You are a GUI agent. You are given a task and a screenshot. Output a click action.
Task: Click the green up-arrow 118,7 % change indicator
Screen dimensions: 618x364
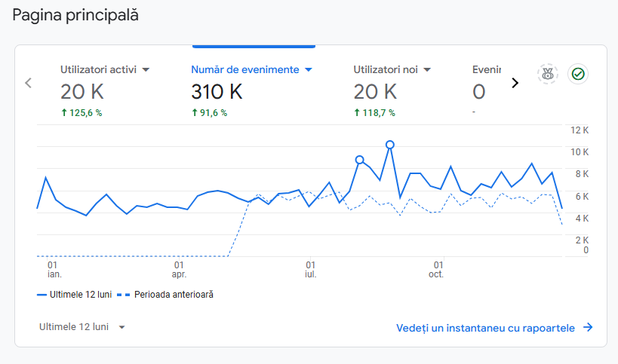click(374, 113)
